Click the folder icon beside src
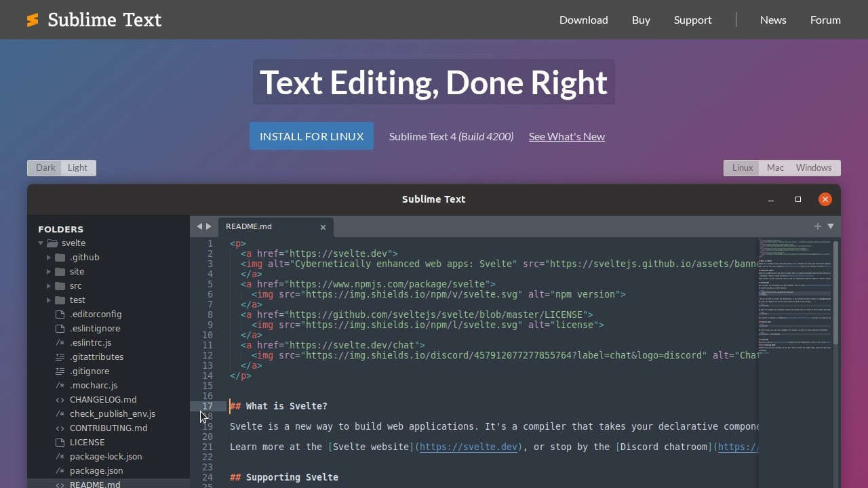Screen dimensions: 868x488 [60, 285]
